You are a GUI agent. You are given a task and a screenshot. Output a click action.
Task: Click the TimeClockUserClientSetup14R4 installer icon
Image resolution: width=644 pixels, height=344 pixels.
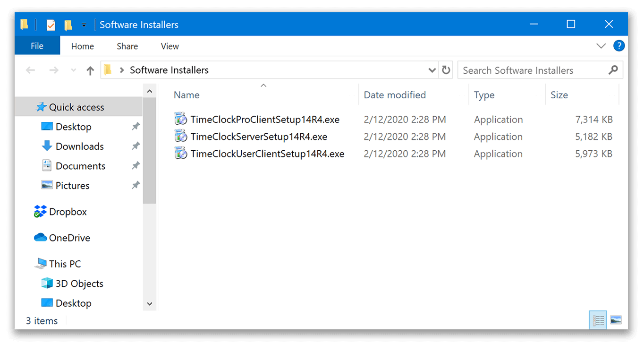click(x=180, y=153)
